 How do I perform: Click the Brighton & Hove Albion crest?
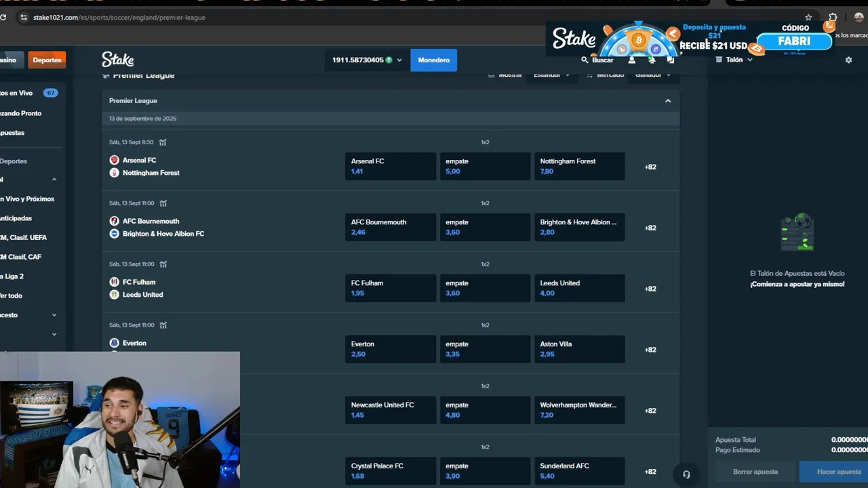pos(114,234)
